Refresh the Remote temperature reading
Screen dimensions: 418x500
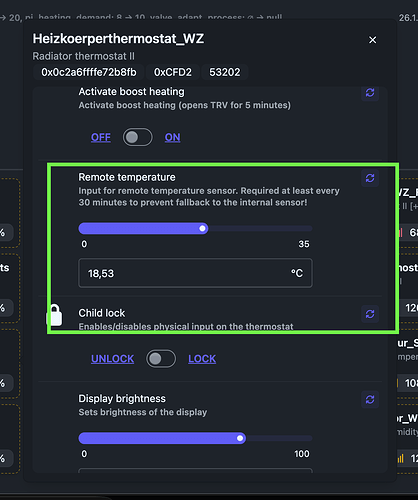pyautogui.click(x=370, y=178)
